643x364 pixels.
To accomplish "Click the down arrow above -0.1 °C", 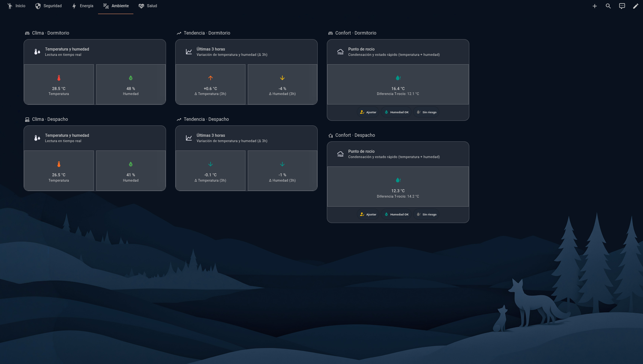I will click(211, 164).
